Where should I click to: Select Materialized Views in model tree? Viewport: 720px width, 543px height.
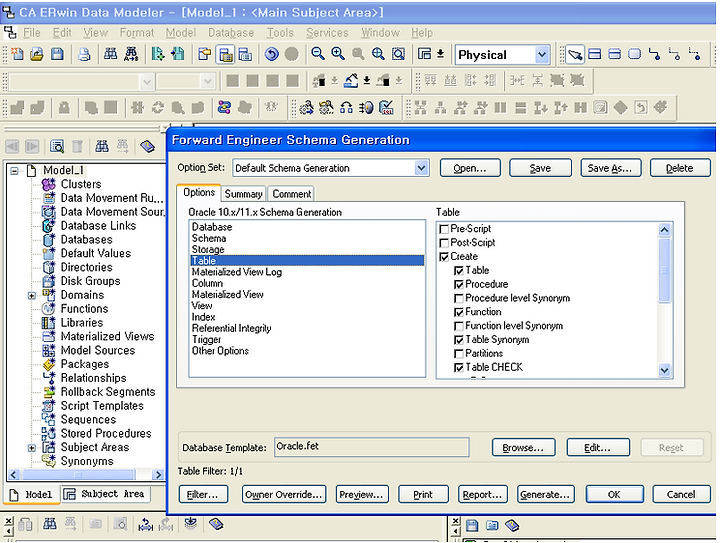pyautogui.click(x=107, y=336)
